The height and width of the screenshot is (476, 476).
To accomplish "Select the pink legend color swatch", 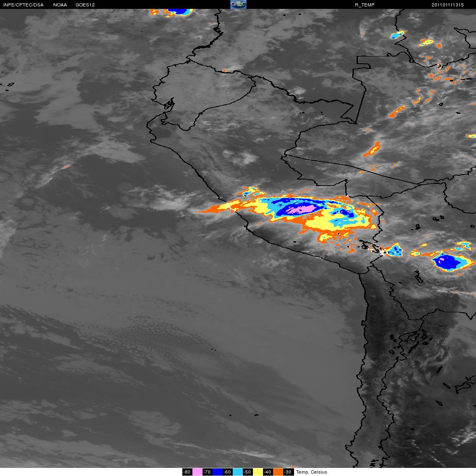I will tap(197, 472).
